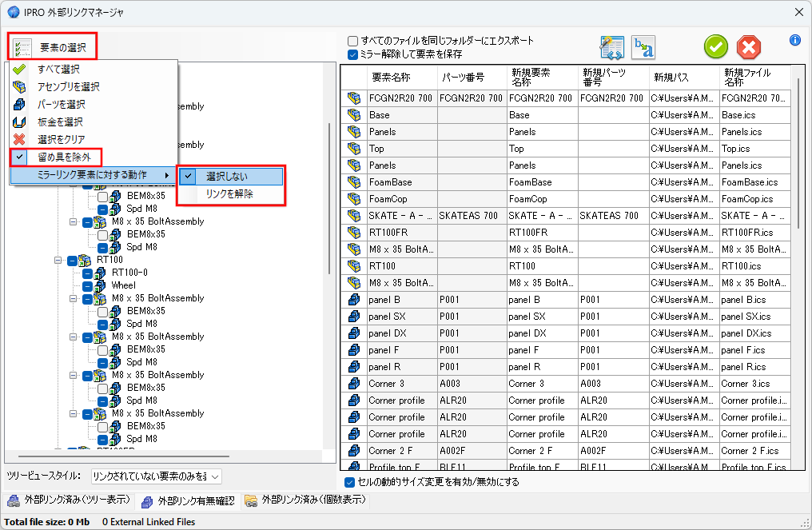
Task: Click Base row assembly icon
Action: (x=354, y=115)
